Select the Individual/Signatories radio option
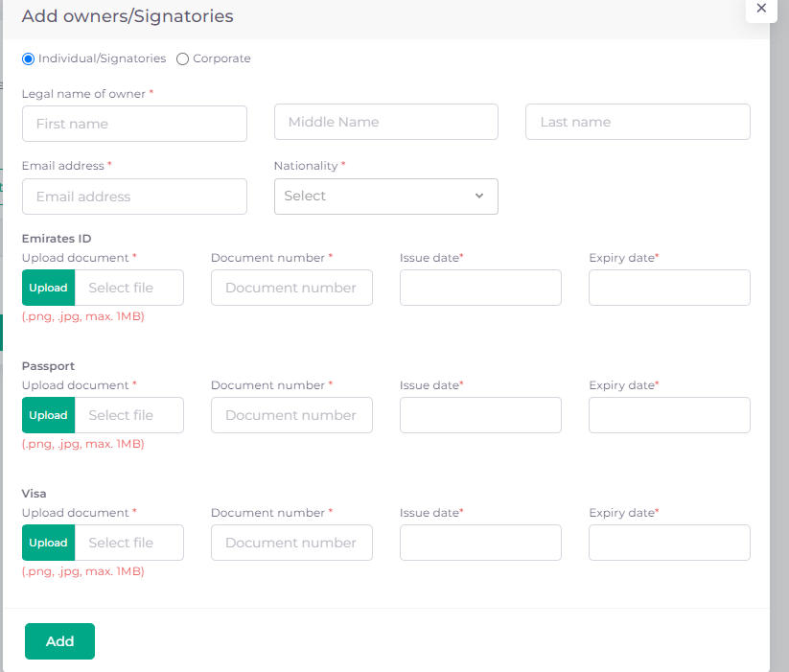 coord(29,58)
